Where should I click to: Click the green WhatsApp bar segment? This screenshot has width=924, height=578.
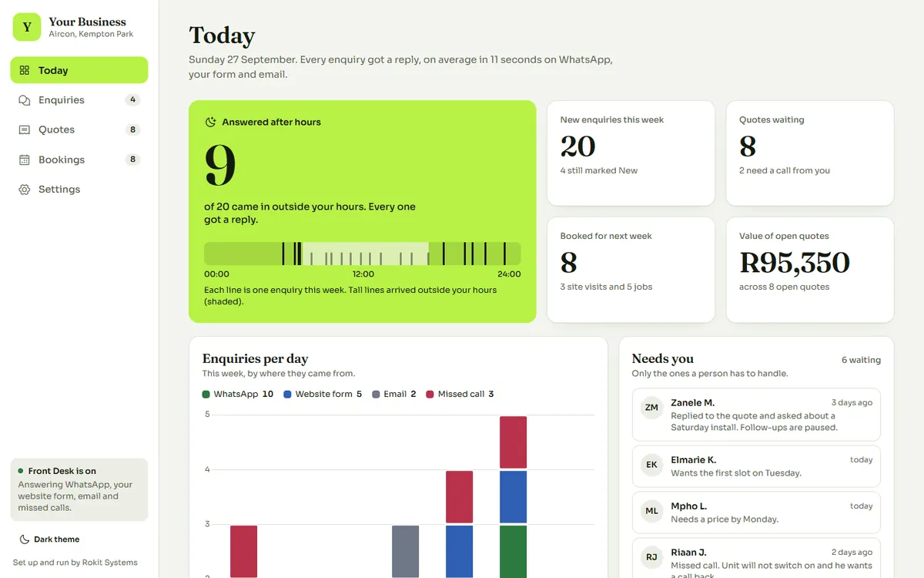pyautogui.click(x=513, y=552)
